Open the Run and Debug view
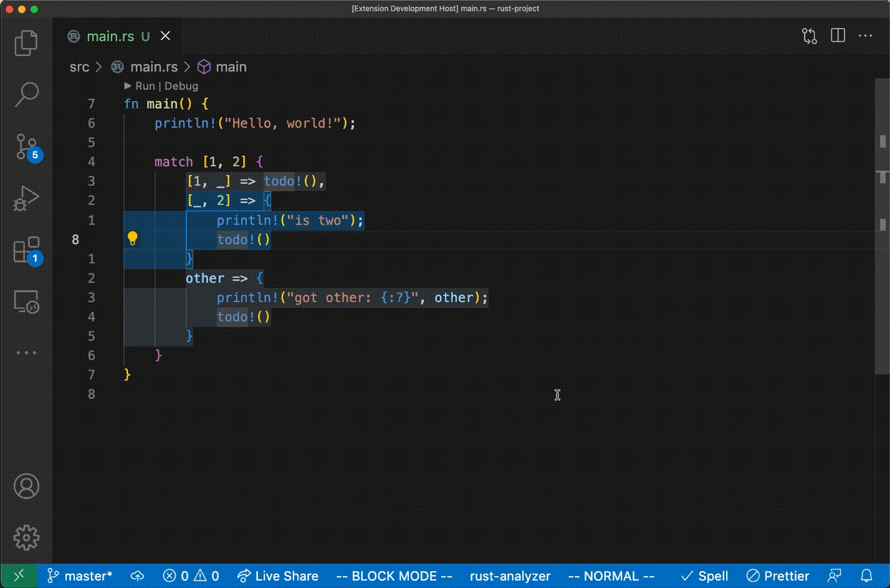This screenshot has height=588, width=890. coord(26,199)
